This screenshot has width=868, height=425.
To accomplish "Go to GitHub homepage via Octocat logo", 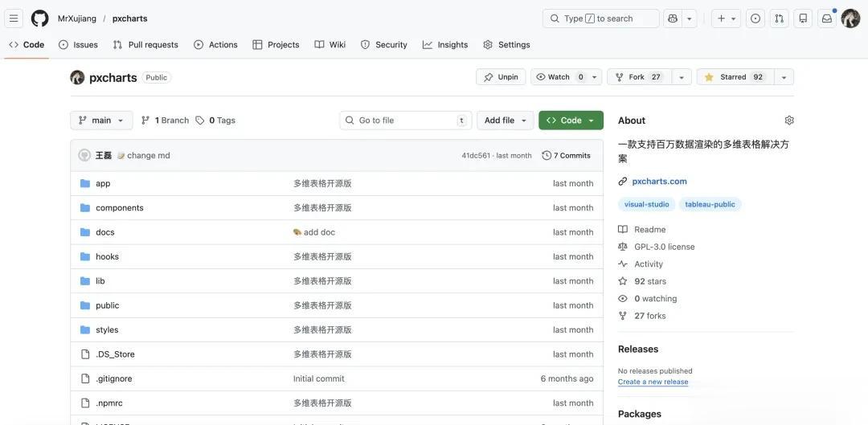I will point(40,18).
